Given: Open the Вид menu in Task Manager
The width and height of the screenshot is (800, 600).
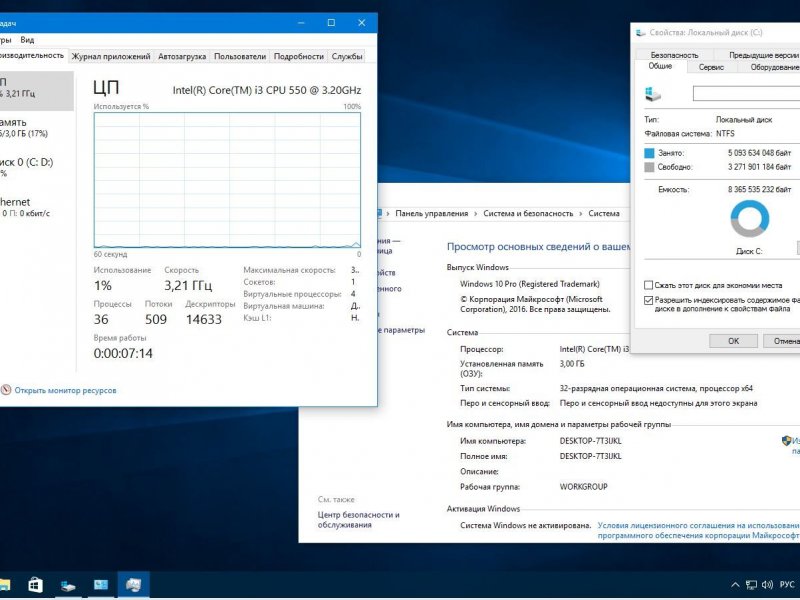Looking at the screenshot, I should [27, 40].
